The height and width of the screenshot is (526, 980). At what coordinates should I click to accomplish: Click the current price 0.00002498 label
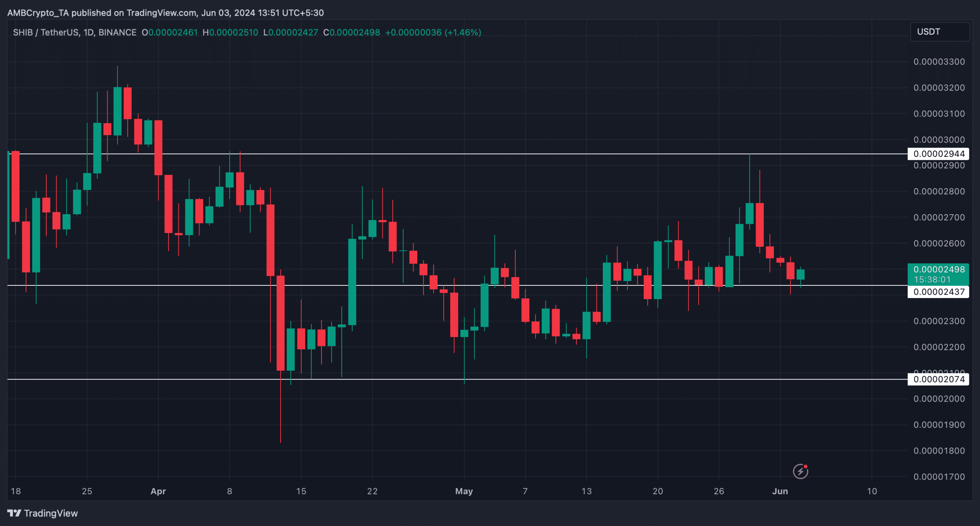[x=939, y=269]
